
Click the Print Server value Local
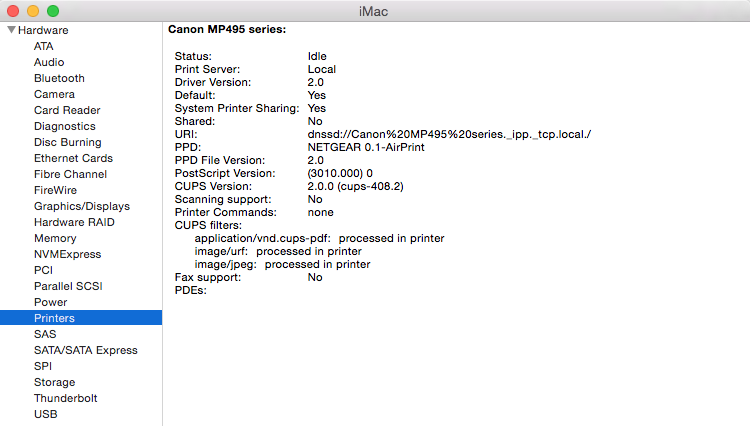(321, 69)
